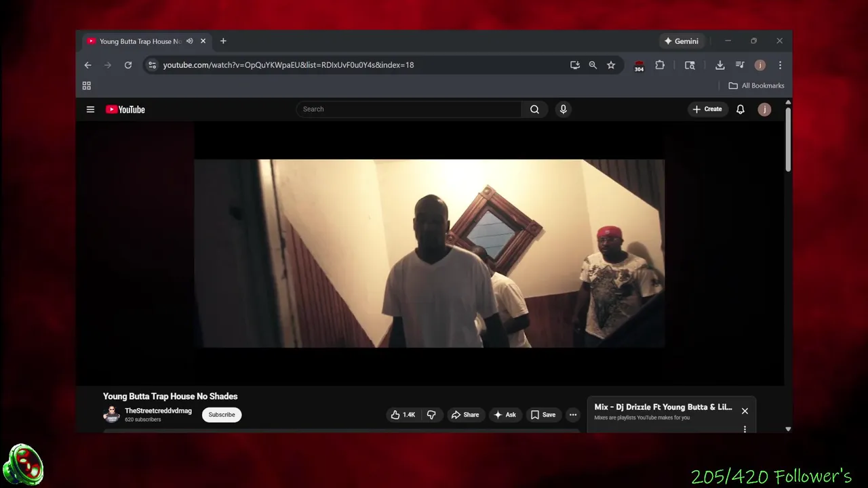This screenshot has height=488, width=868.
Task: Open the YouTube hamburger guide menu
Action: [90, 109]
